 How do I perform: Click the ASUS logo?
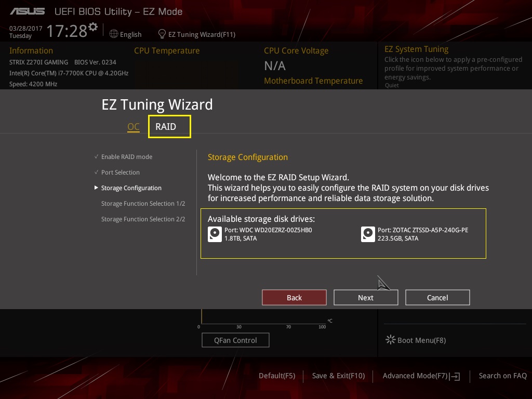pyautogui.click(x=27, y=11)
